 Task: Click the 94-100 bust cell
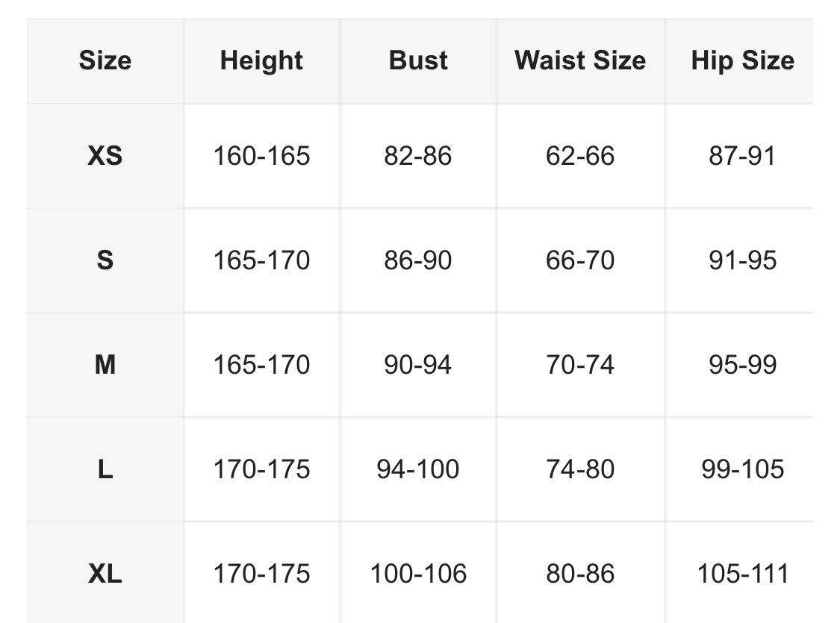pyautogui.click(x=418, y=469)
